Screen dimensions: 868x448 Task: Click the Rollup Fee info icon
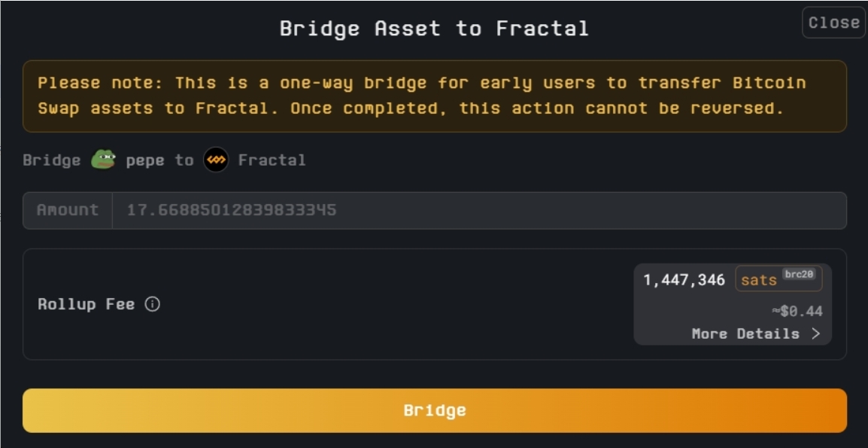[153, 304]
